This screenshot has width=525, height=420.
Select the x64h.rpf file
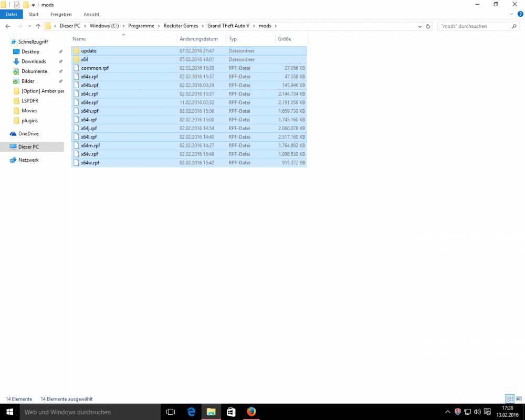point(189,111)
